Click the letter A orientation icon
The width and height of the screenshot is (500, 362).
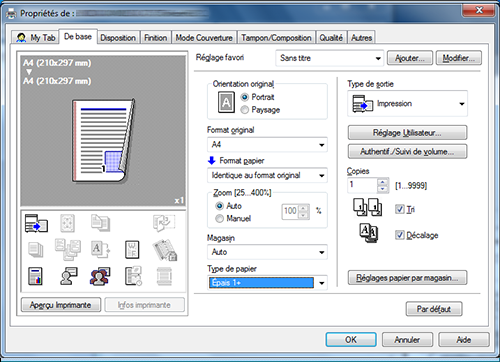226,102
